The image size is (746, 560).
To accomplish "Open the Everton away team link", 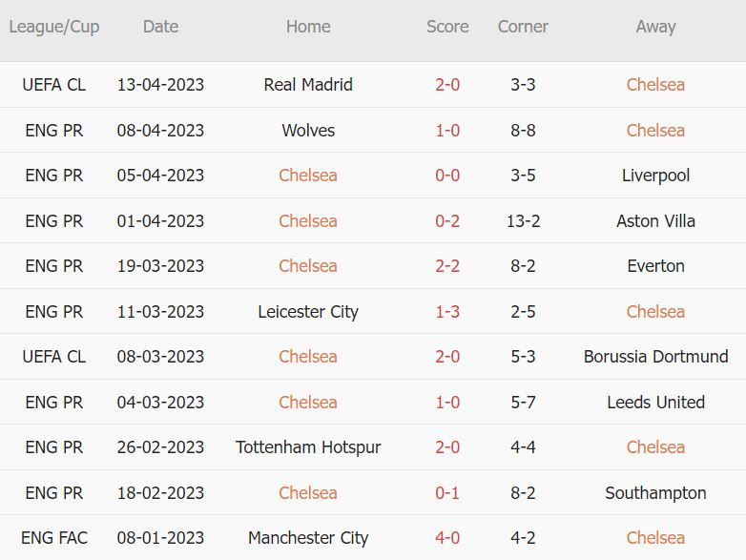I will [x=655, y=266].
